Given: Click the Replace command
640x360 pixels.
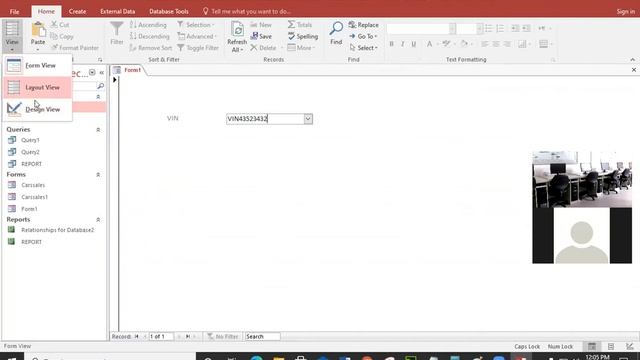Looking at the screenshot, I should point(364,25).
